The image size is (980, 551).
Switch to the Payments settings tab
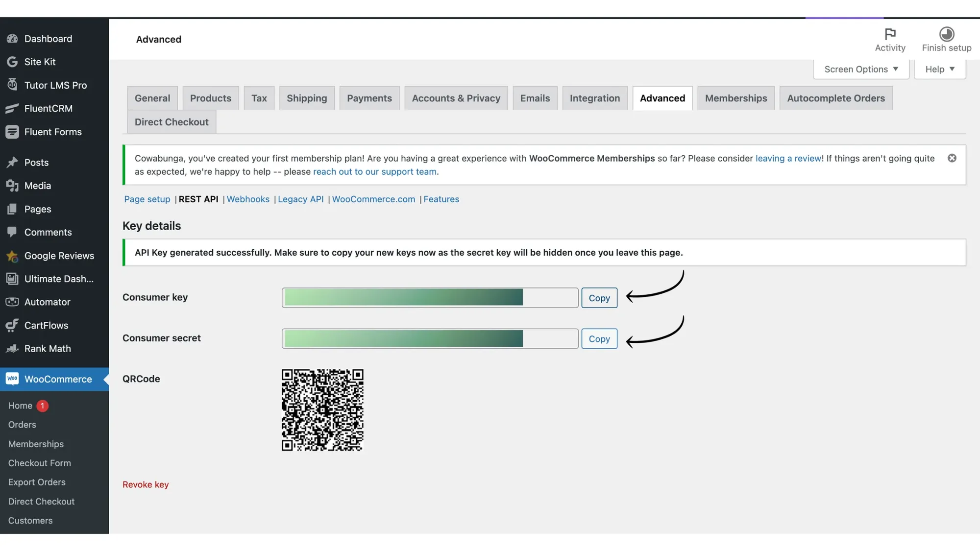coord(369,98)
